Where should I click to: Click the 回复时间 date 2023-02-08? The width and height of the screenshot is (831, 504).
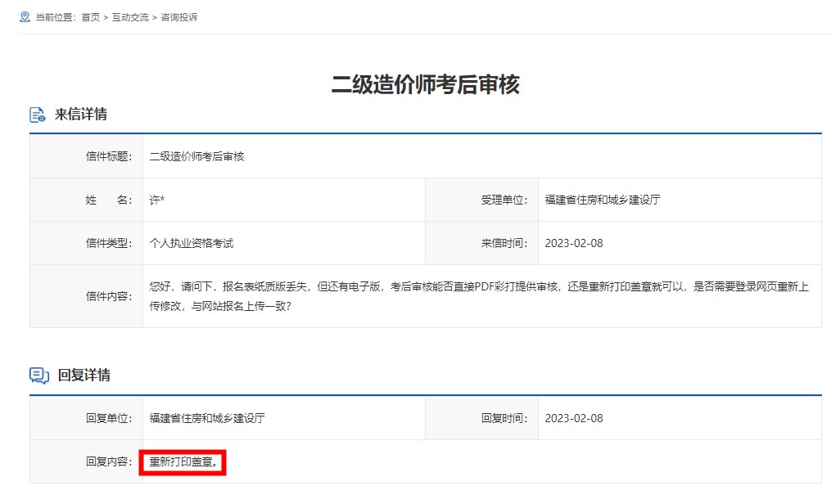point(573,418)
